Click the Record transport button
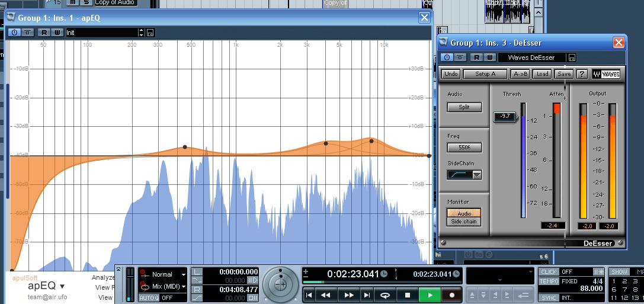 click(x=452, y=295)
